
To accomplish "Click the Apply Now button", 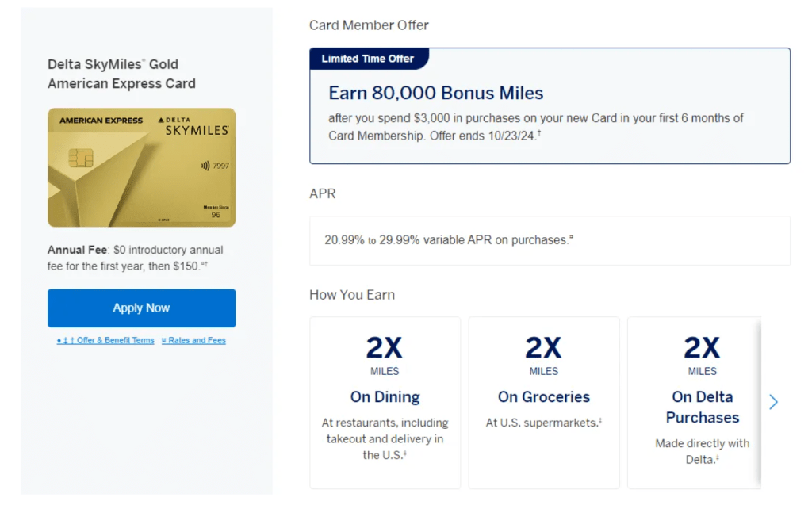I will (x=141, y=308).
